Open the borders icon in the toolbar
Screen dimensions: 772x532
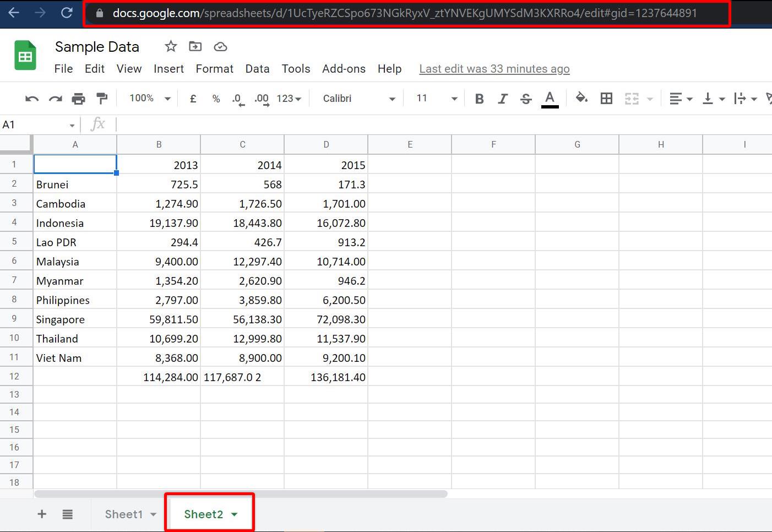point(606,98)
